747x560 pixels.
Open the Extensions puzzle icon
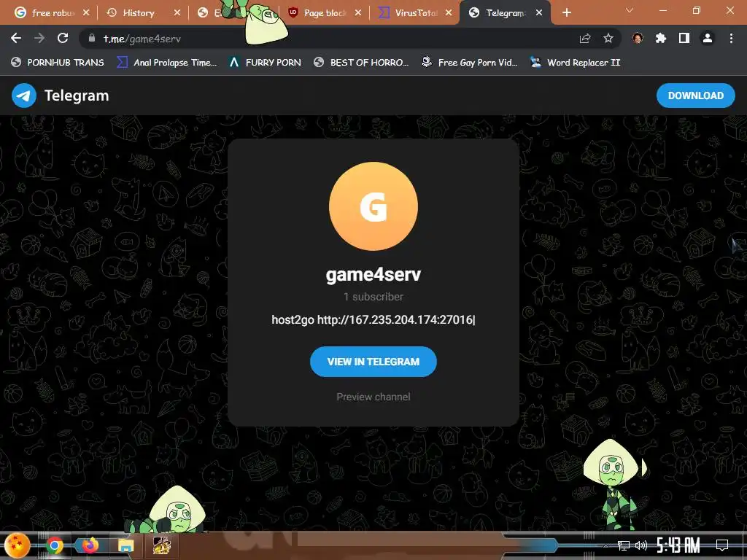pos(661,38)
